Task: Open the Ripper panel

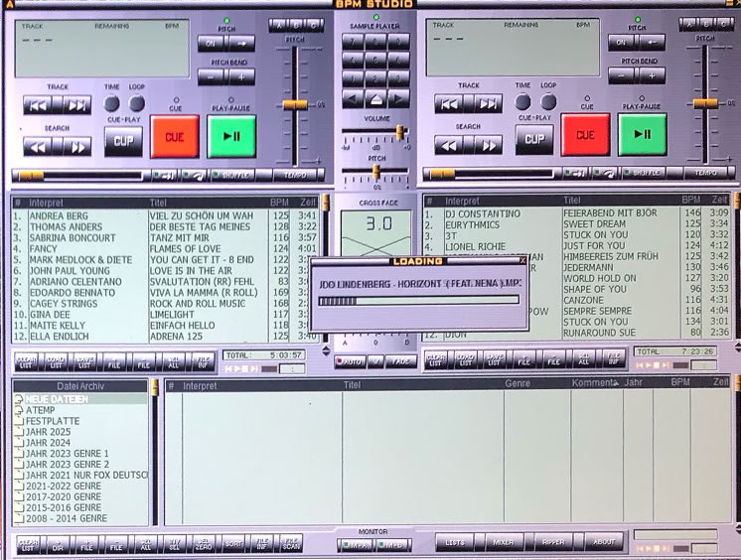Action: coord(551,542)
